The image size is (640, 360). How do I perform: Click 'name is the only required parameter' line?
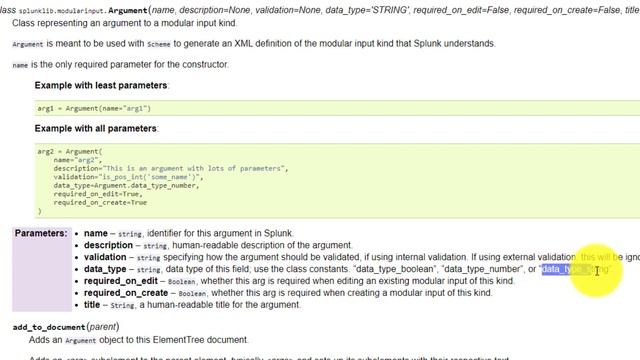pos(120,64)
